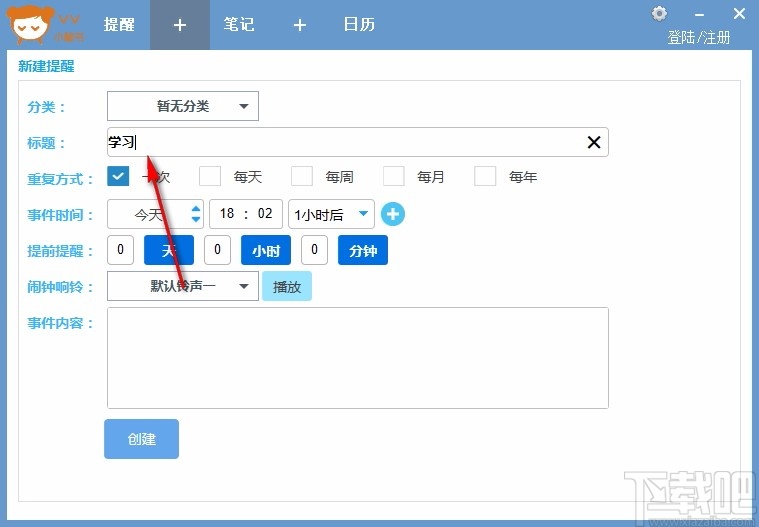Decrease the event date with down arrow

click(196, 219)
